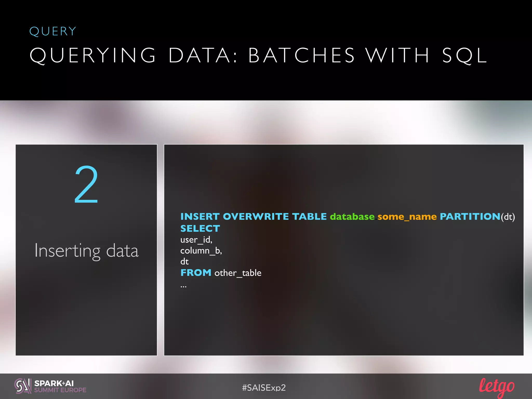Click the orange 'some_name' table name

pyautogui.click(x=407, y=217)
